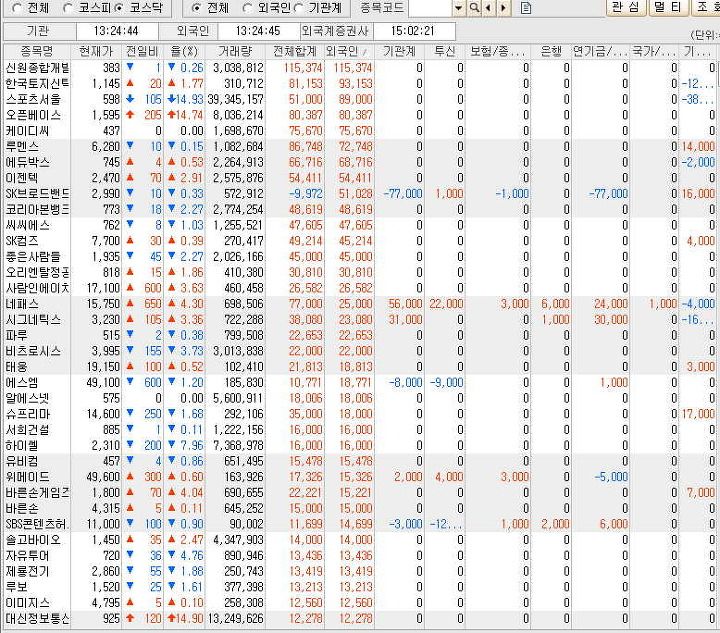720x633 pixels.
Task: Click volume 39,345,157 in the 스포츠서울 row
Action: click(x=236, y=99)
